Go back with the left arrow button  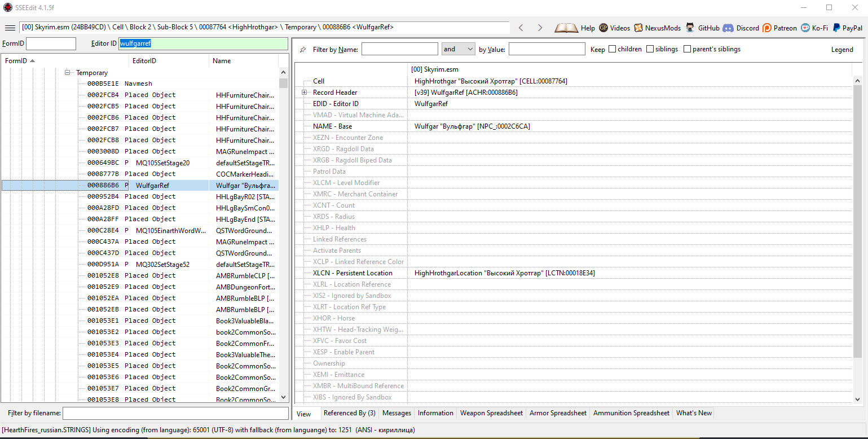[521, 28]
